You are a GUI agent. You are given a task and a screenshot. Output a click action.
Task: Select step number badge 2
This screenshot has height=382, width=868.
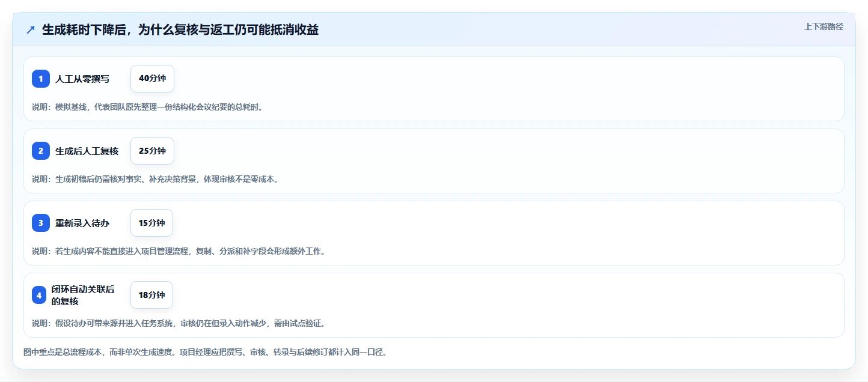(41, 151)
